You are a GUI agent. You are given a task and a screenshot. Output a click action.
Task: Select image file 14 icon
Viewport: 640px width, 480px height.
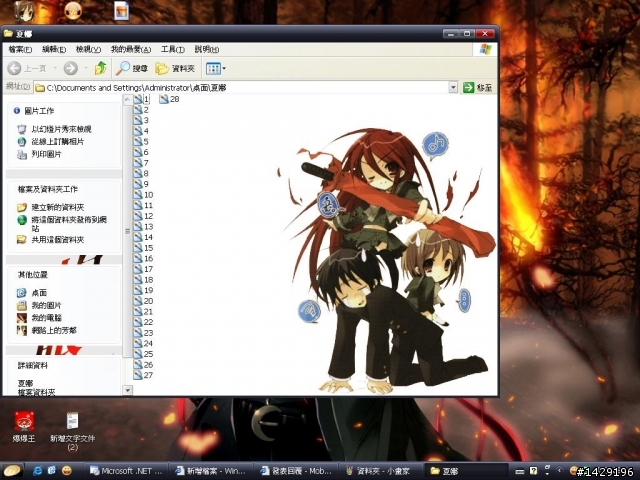pyautogui.click(x=138, y=237)
